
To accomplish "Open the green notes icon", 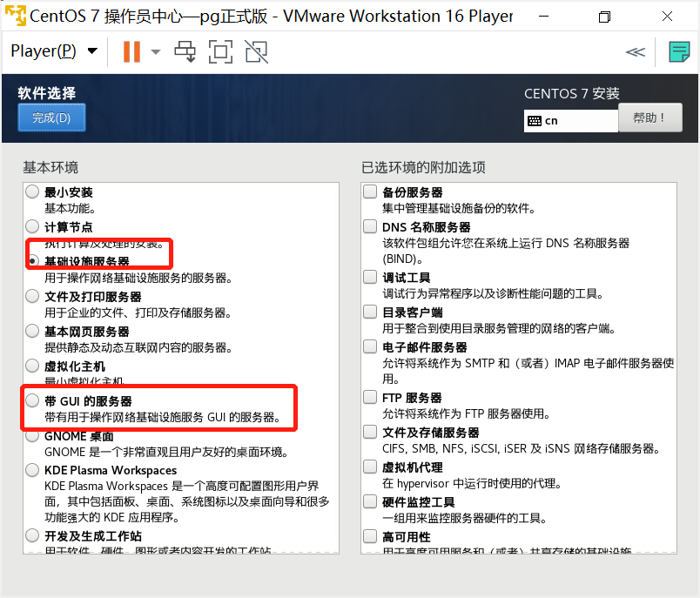I will (x=679, y=51).
